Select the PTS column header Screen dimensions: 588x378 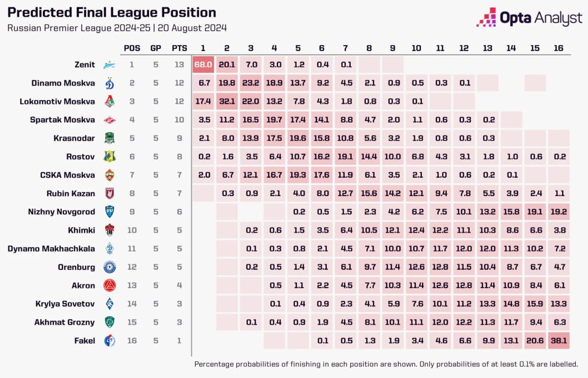click(x=180, y=48)
